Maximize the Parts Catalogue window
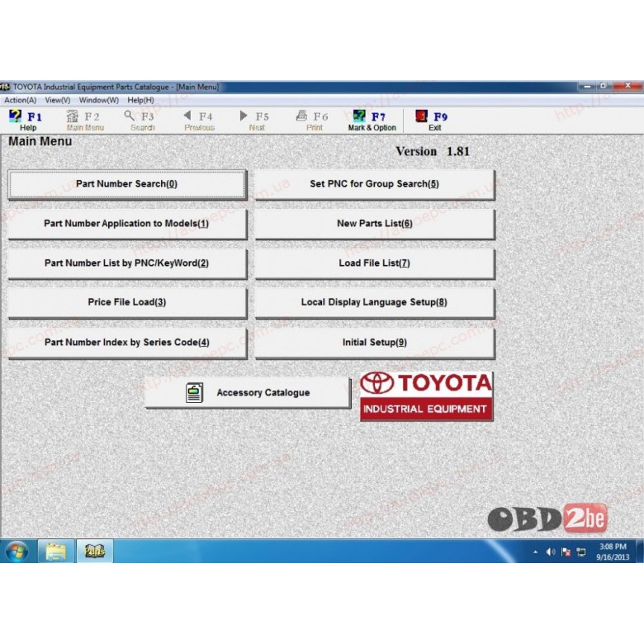 (604, 86)
